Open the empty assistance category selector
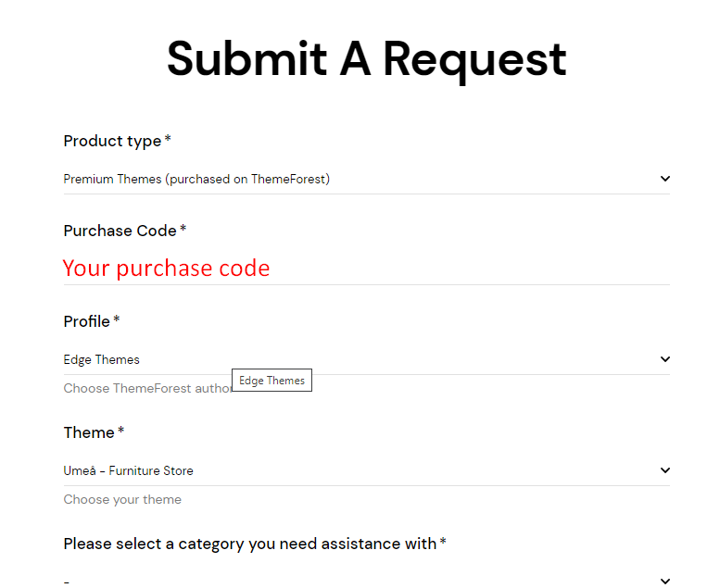This screenshot has height=588, width=707. [367, 579]
